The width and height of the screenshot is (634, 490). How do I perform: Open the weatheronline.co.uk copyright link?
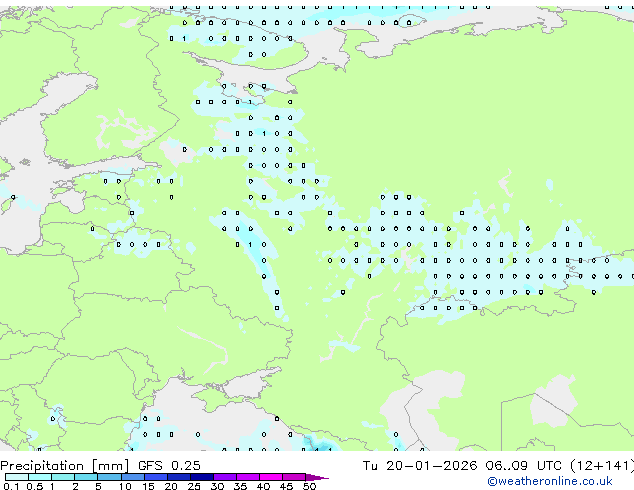pos(550,481)
